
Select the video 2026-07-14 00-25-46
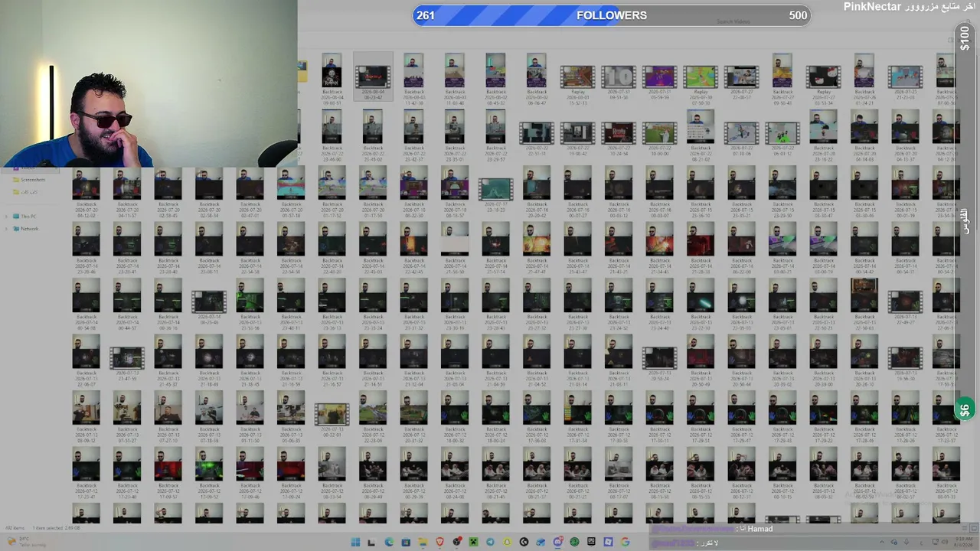pos(209,308)
